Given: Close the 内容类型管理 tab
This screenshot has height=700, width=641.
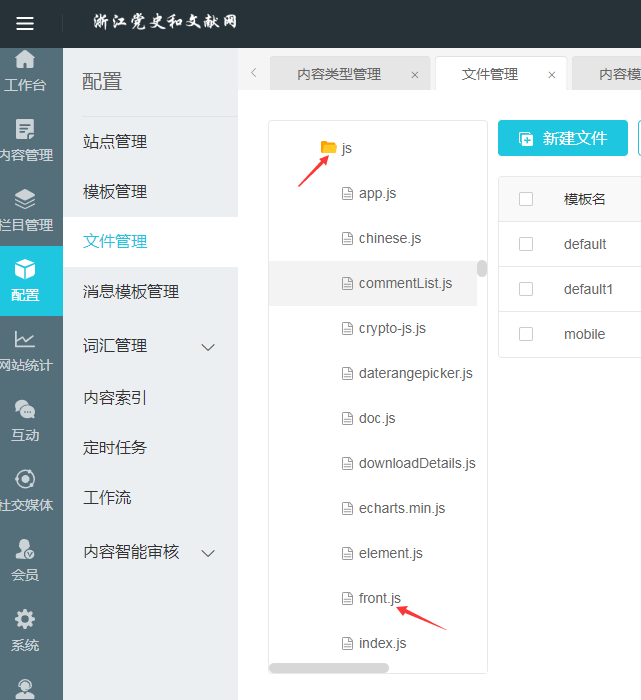Looking at the screenshot, I should 415,75.
